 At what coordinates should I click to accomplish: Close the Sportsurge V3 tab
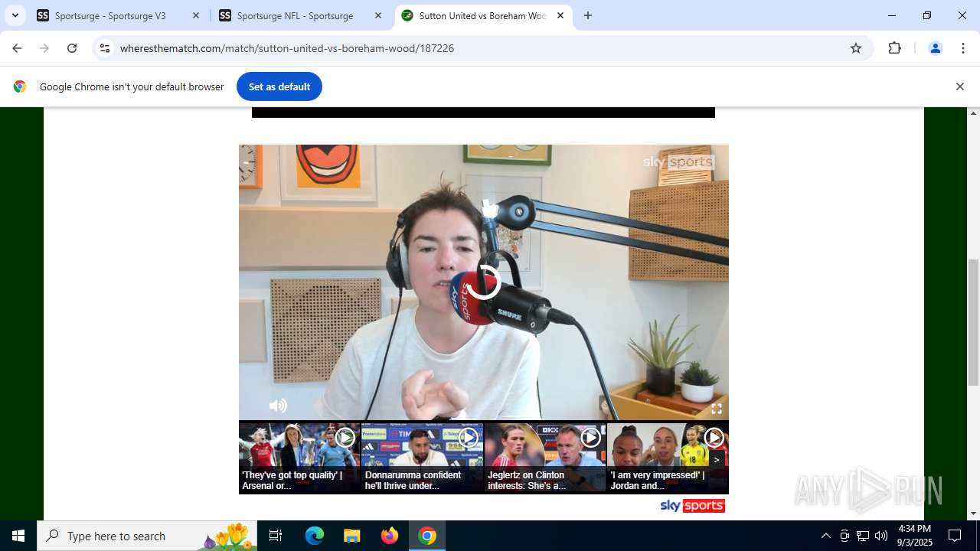coord(196,15)
